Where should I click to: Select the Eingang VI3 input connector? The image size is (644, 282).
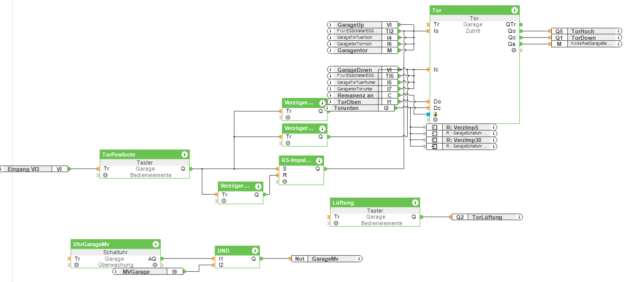24,169
